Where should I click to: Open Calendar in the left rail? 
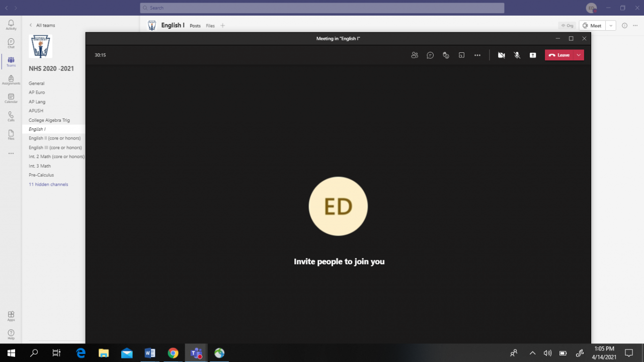click(x=11, y=98)
